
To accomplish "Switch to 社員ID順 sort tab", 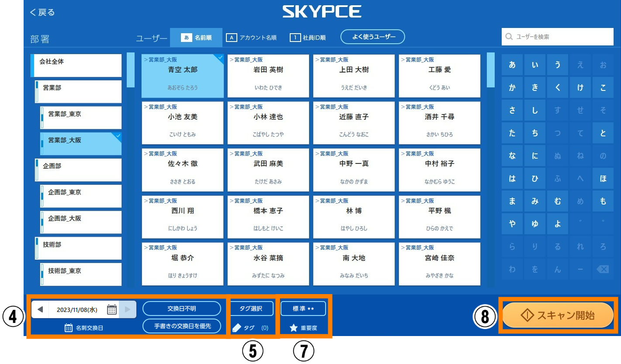I will coord(308,38).
